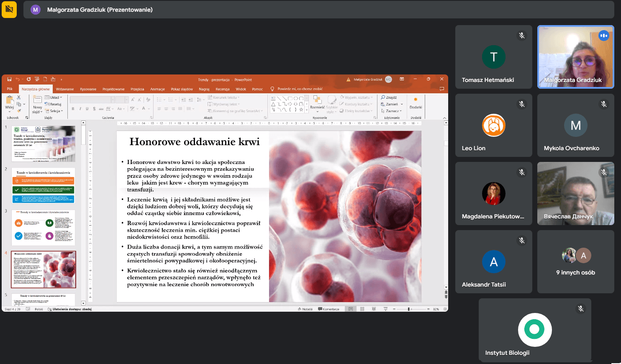Click the Decrease indent icon in Akapit group

pos(184,100)
